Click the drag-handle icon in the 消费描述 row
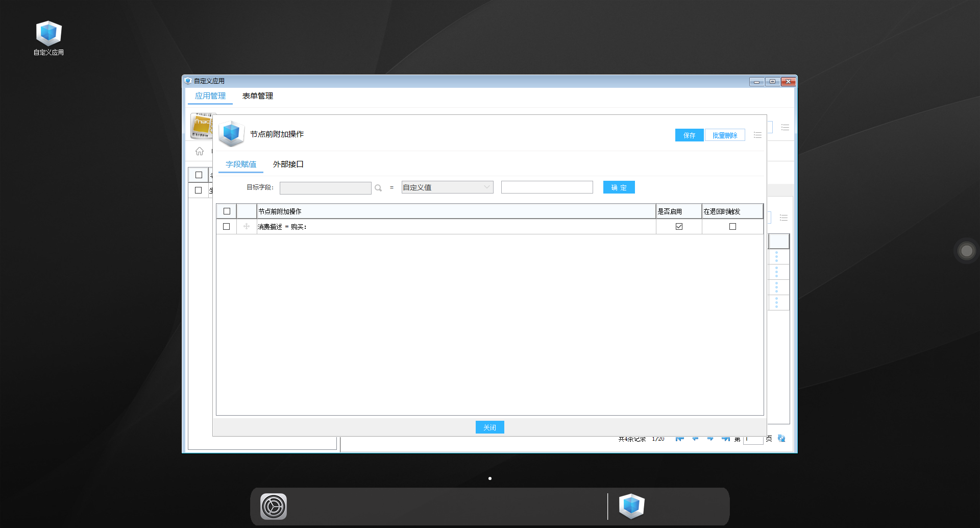The height and width of the screenshot is (528, 980). point(247,226)
